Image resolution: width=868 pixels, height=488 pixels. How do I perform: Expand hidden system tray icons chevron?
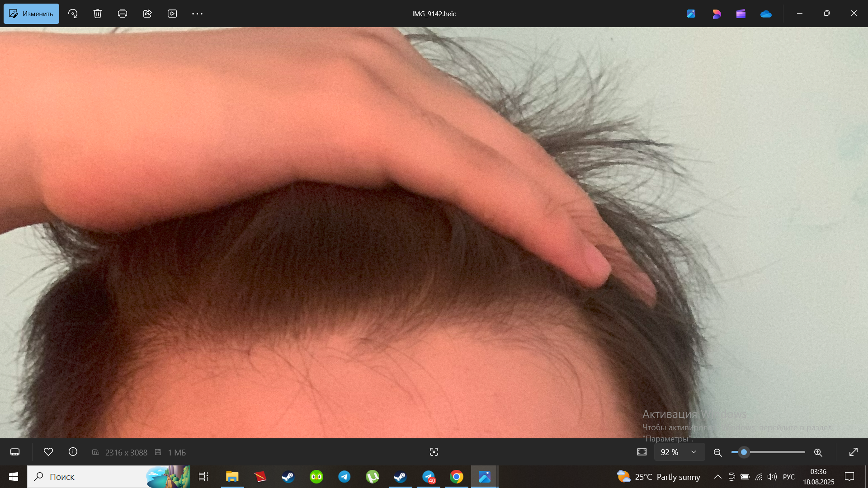pyautogui.click(x=717, y=477)
